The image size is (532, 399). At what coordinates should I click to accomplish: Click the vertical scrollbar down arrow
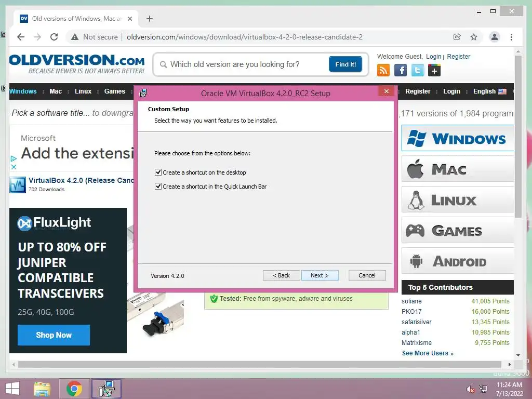pos(518,355)
